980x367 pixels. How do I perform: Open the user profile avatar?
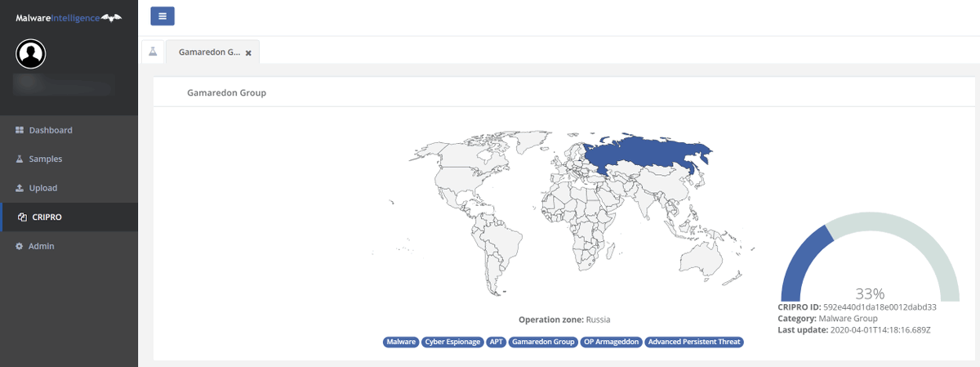(x=31, y=55)
